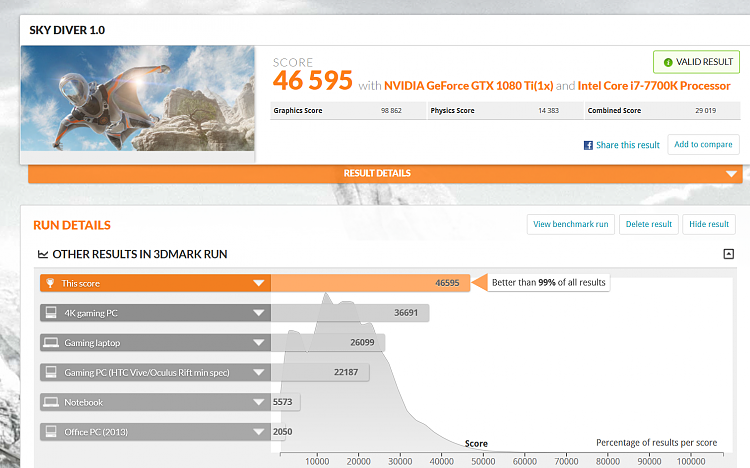The width and height of the screenshot is (750, 468).
Task: Click the 36691 4K gaming PC bar
Action: (x=350, y=312)
